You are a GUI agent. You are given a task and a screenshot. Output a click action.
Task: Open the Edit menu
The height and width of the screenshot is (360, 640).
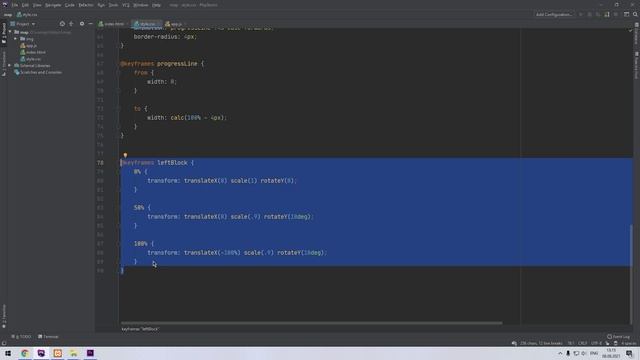25,5
